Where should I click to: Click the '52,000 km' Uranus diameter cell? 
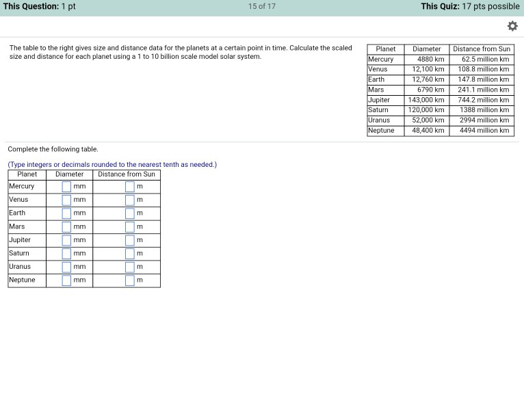coord(427,120)
